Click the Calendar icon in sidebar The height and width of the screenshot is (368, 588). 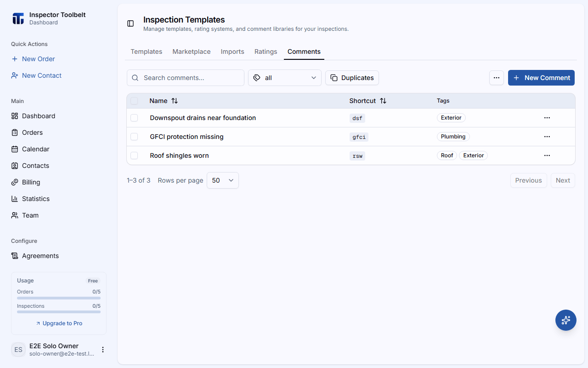15,149
